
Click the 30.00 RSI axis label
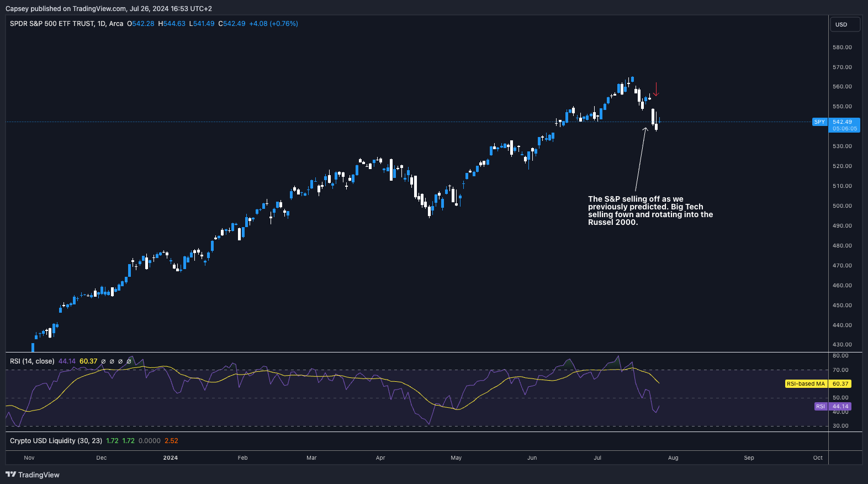[840, 425]
